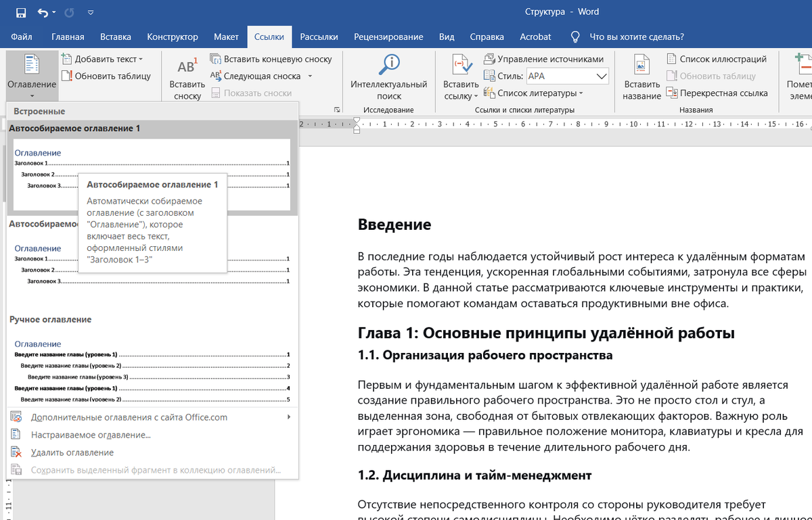
Task: Click the Redo icon in title bar
Action: 68,12
